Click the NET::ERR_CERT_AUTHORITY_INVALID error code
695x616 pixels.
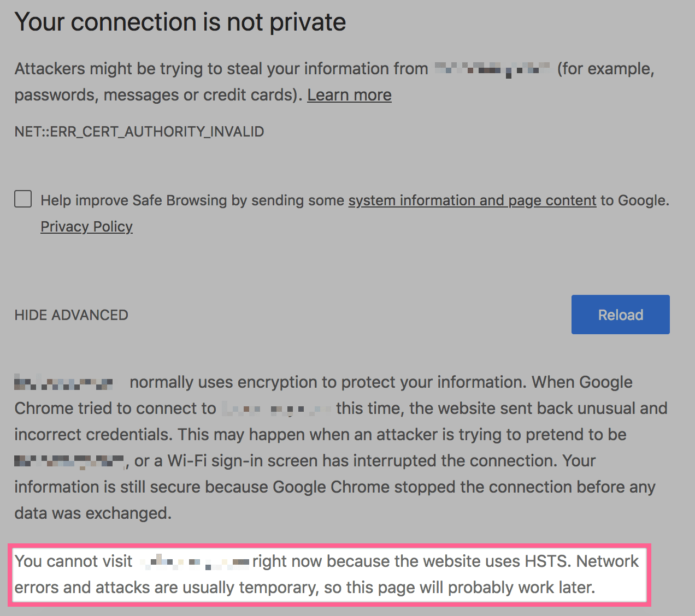pyautogui.click(x=139, y=132)
